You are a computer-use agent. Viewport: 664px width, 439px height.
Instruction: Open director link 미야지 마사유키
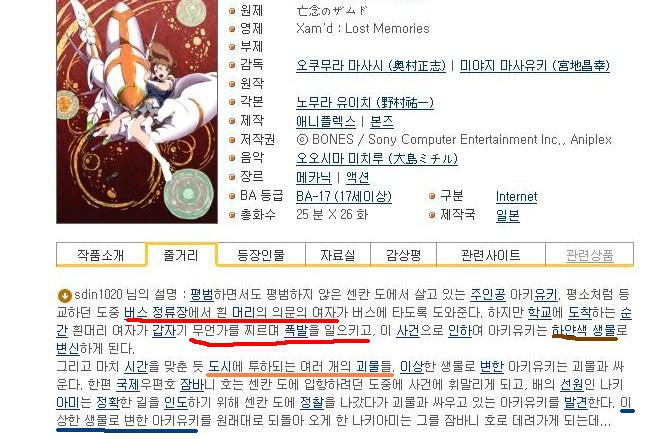[535, 66]
